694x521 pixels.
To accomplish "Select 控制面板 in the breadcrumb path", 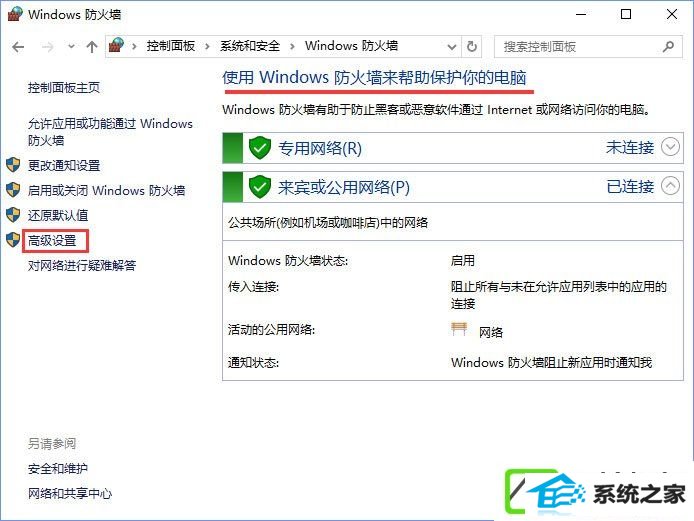I will (x=171, y=46).
